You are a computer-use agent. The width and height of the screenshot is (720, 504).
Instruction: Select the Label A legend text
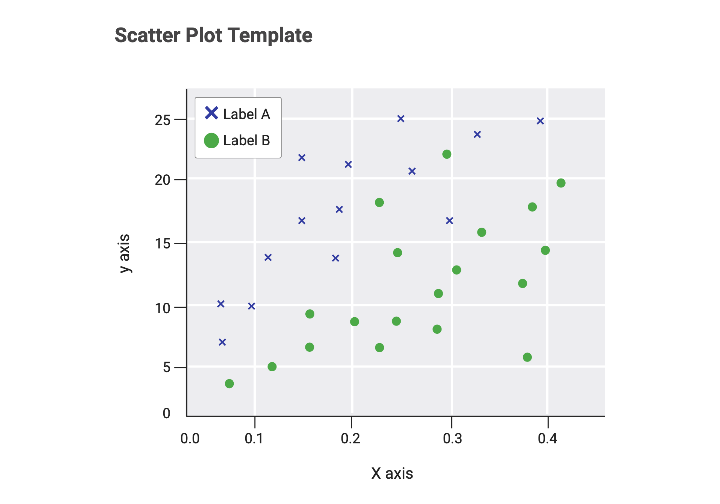[246, 114]
